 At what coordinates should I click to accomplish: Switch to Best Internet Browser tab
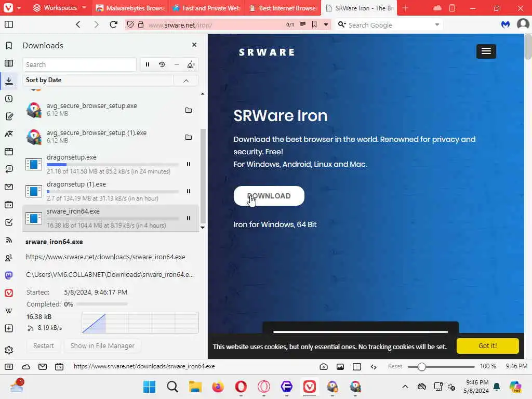283,8
